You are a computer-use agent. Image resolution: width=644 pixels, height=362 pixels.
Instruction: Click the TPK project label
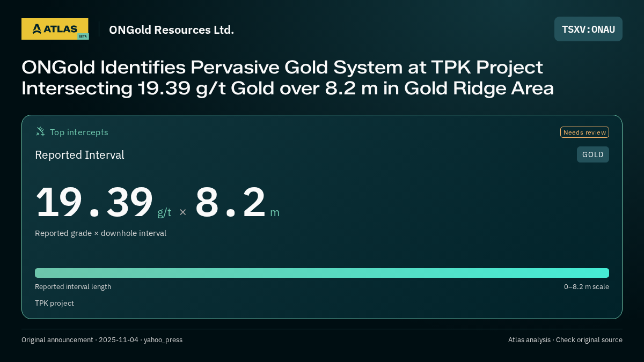(54, 304)
